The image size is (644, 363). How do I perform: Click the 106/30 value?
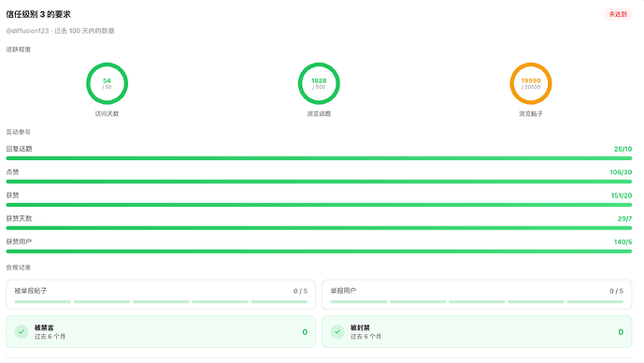pos(621,172)
